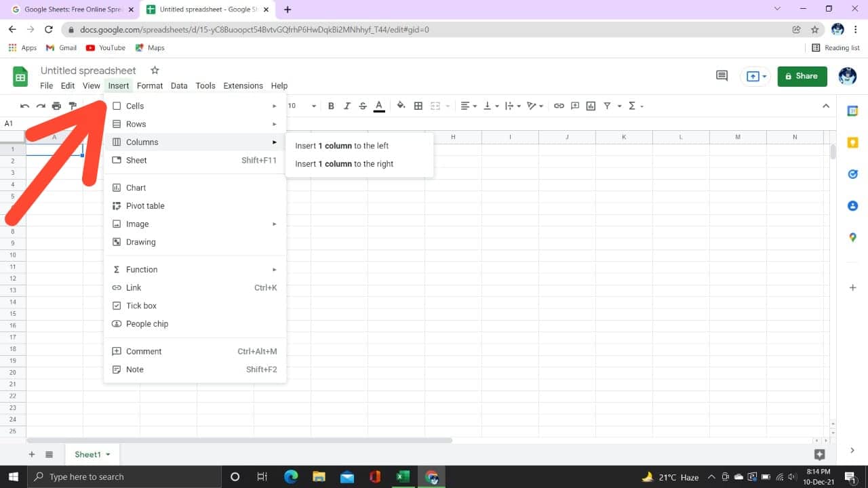The image size is (868, 488).
Task: Open the Data menu
Action: pos(179,85)
